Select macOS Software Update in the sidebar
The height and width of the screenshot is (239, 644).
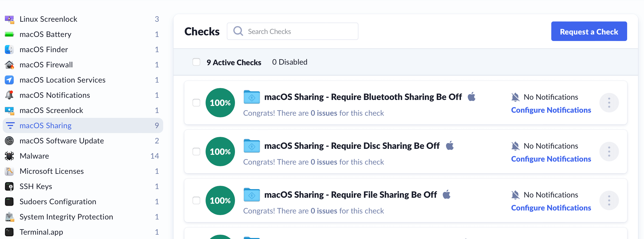(62, 141)
